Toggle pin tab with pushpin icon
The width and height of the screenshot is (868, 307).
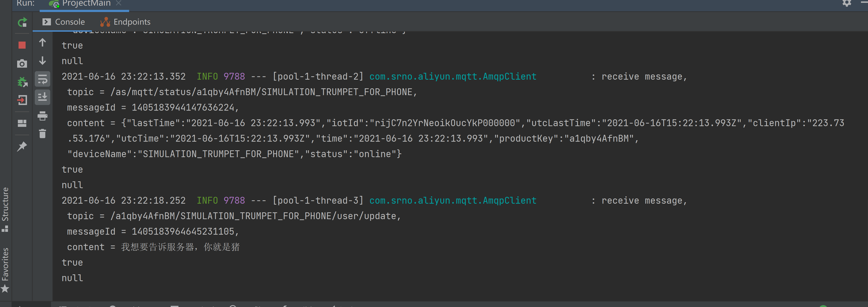(x=22, y=146)
